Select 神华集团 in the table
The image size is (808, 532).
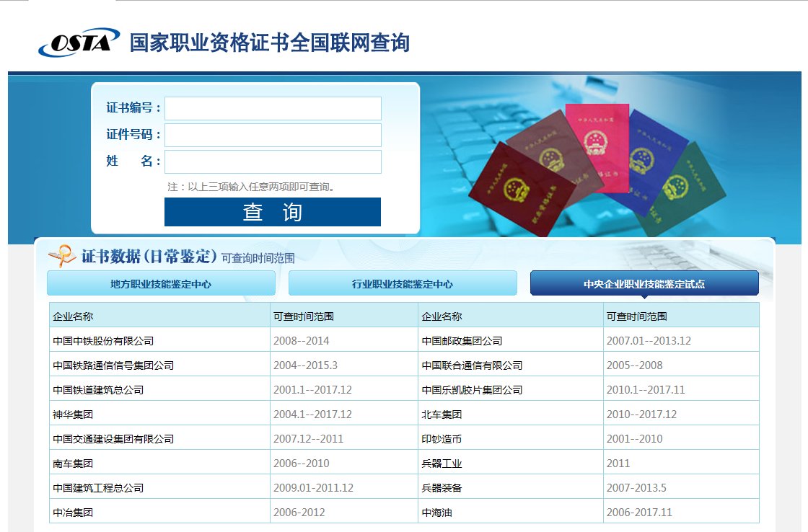[x=73, y=414]
